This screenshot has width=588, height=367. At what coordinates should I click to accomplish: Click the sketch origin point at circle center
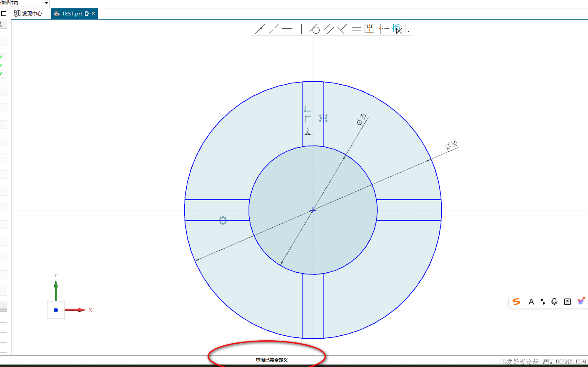[313, 210]
